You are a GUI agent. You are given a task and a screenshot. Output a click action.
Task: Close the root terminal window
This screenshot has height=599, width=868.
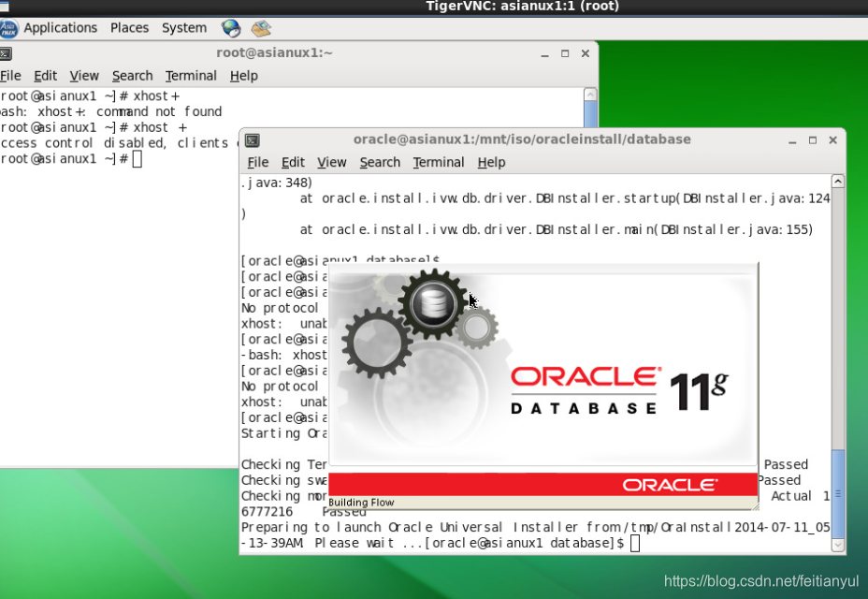pos(586,53)
